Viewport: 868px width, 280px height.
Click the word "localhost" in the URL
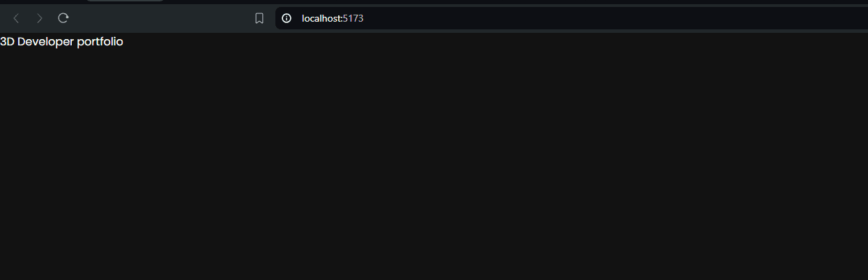321,18
